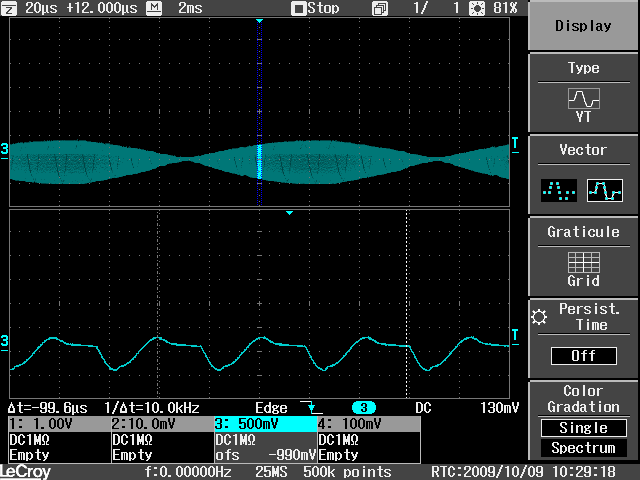Click the 25MS sample rate readout
640x480 pixels.
tap(271, 472)
